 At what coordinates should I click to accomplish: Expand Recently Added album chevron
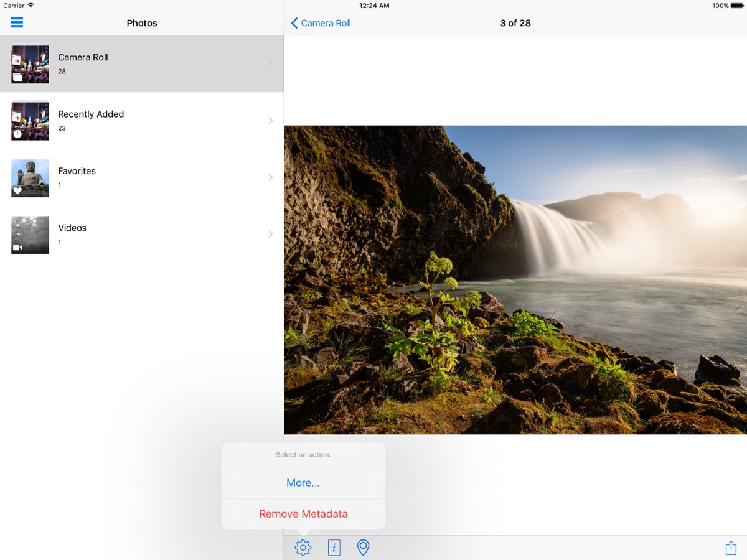point(270,121)
